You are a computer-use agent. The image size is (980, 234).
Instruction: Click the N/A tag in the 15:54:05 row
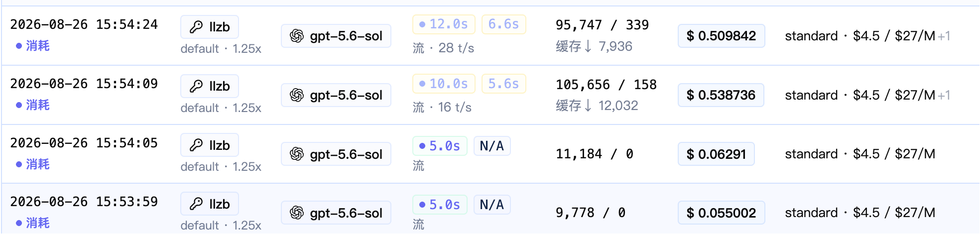coord(492,146)
